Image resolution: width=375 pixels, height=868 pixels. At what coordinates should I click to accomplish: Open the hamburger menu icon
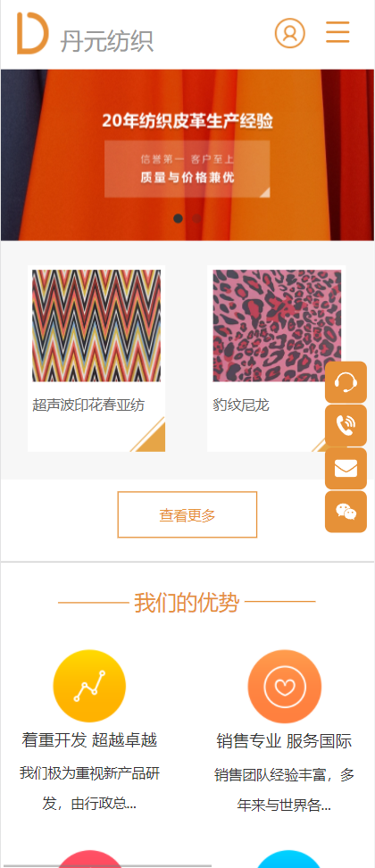[x=337, y=32]
